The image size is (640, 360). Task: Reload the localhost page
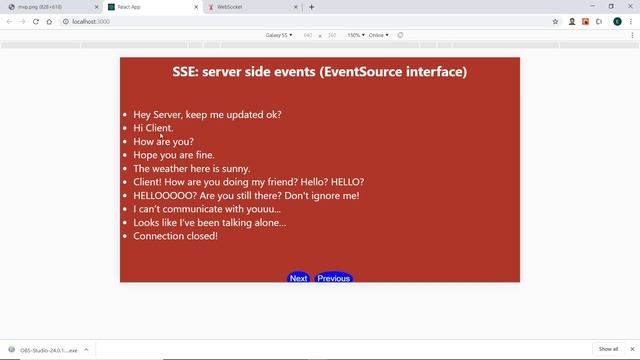(36, 22)
